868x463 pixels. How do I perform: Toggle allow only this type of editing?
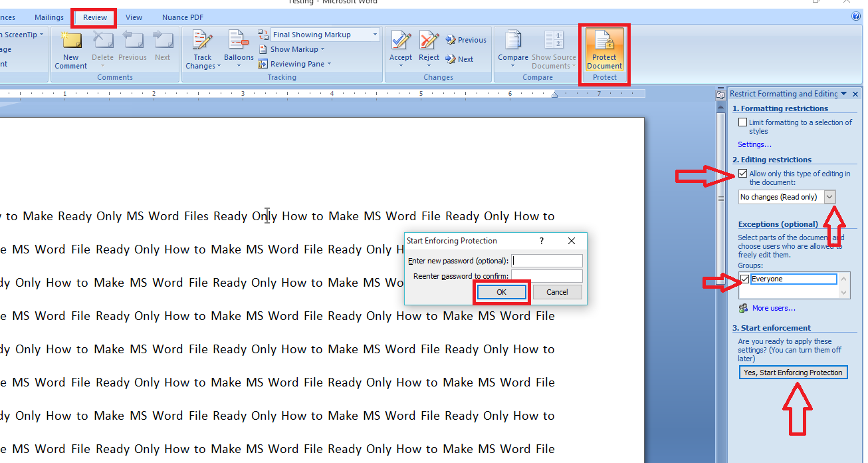742,174
